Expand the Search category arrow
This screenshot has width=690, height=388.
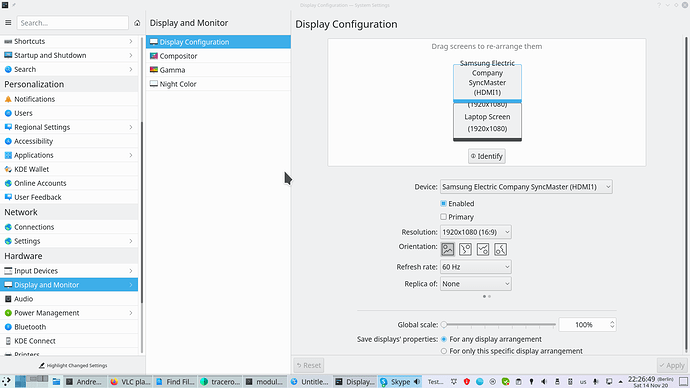pos(131,70)
